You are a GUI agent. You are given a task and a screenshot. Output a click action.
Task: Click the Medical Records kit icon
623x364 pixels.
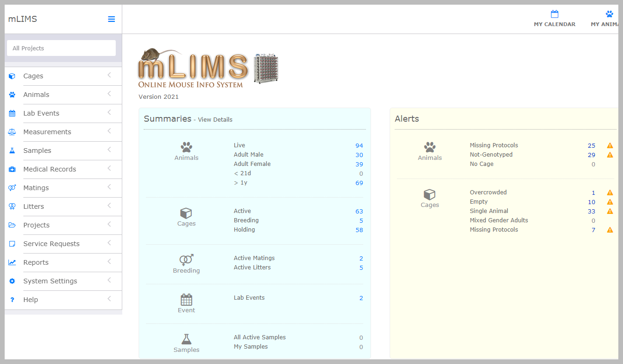click(12, 169)
